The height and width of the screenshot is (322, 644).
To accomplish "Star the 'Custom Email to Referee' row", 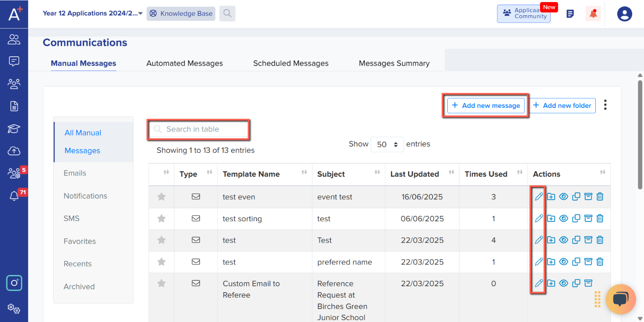I will (x=161, y=283).
